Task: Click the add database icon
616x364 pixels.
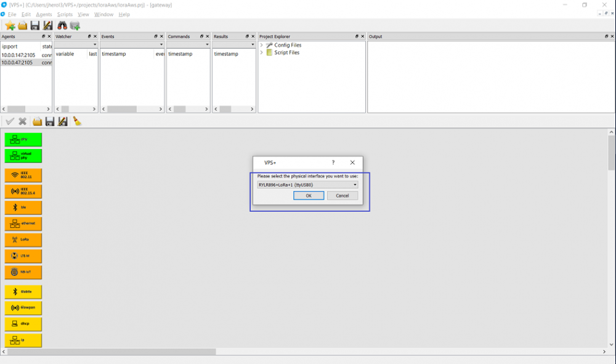Action: [75, 26]
